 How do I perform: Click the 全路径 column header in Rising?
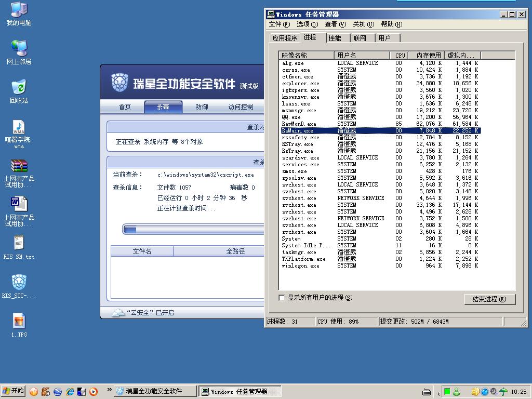219,251
